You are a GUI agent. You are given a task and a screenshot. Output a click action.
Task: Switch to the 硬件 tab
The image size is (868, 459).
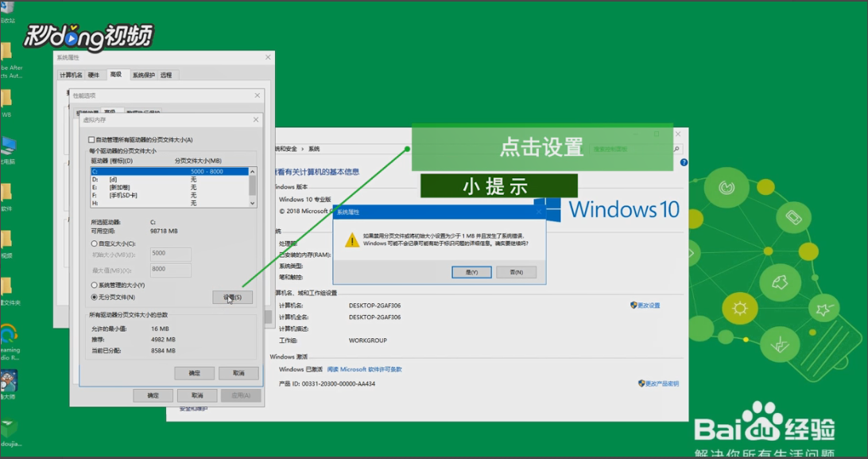[x=94, y=75]
